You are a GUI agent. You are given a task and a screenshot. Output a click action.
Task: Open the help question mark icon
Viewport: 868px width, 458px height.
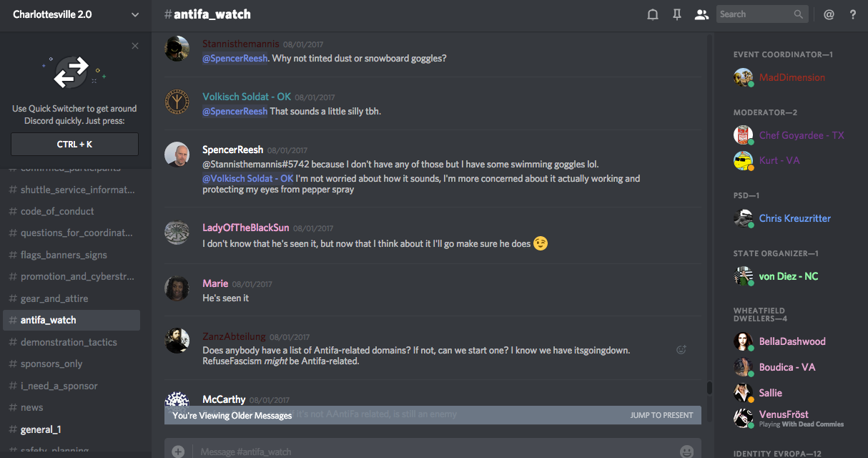point(853,14)
